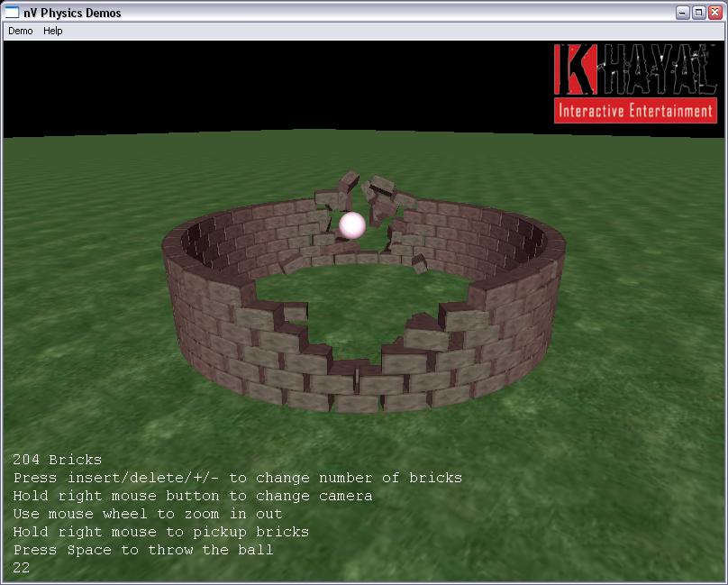Click the Press Space to throw ball line
Viewport: 728px width, 585px height.
pos(143,550)
